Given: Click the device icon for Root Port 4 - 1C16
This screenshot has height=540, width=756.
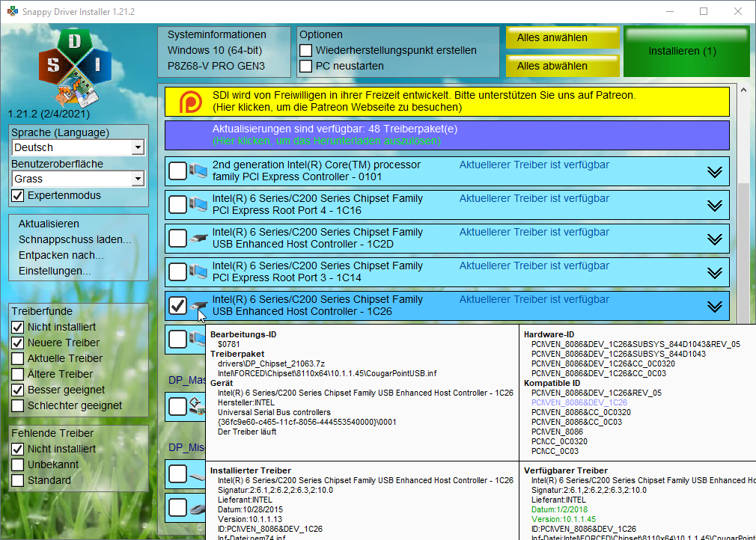Looking at the screenshot, I should click(x=198, y=205).
